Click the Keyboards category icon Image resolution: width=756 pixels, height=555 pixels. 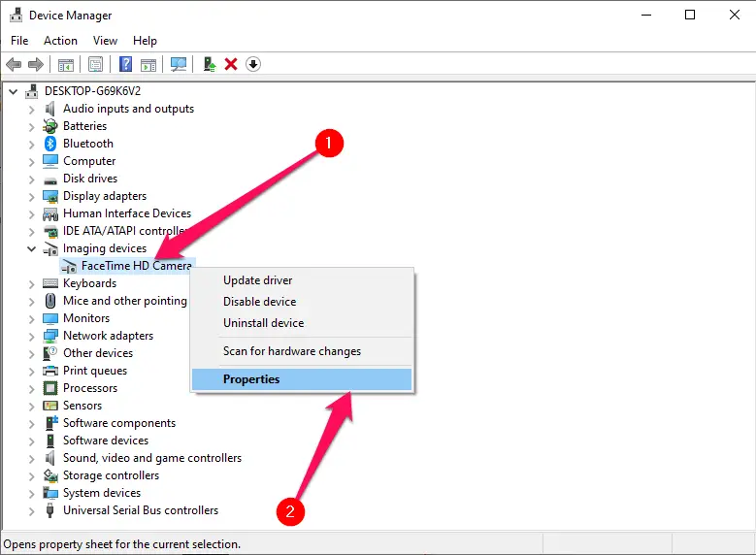[50, 283]
